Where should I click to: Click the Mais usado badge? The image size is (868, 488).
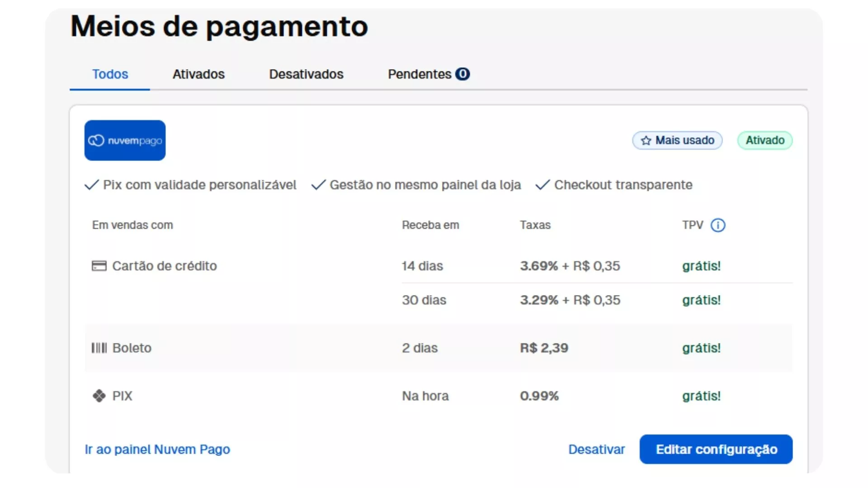pyautogui.click(x=677, y=140)
